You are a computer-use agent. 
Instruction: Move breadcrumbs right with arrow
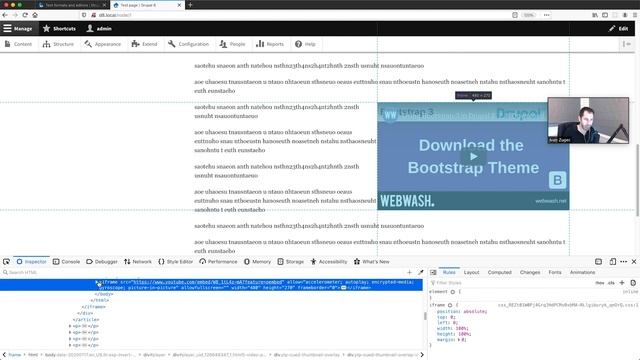click(422, 355)
